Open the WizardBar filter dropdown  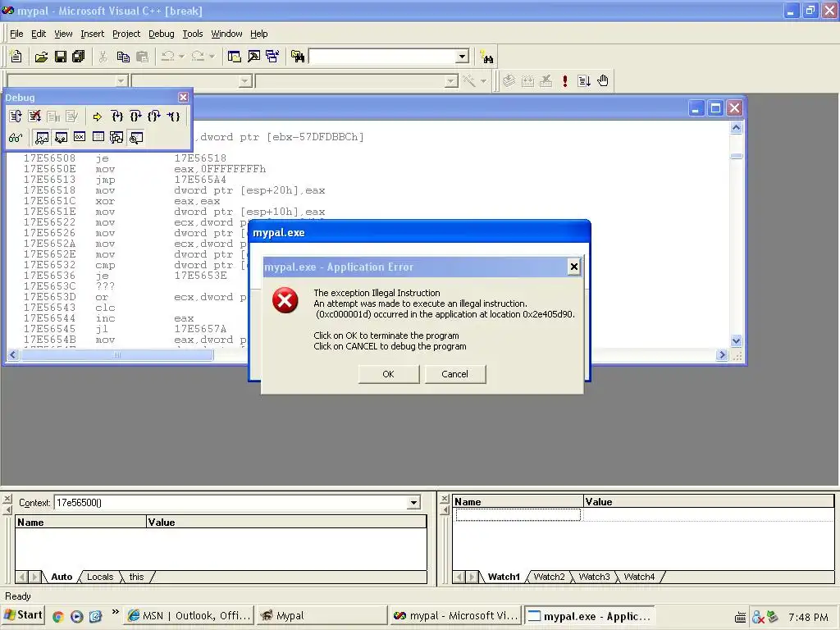pyautogui.click(x=245, y=81)
